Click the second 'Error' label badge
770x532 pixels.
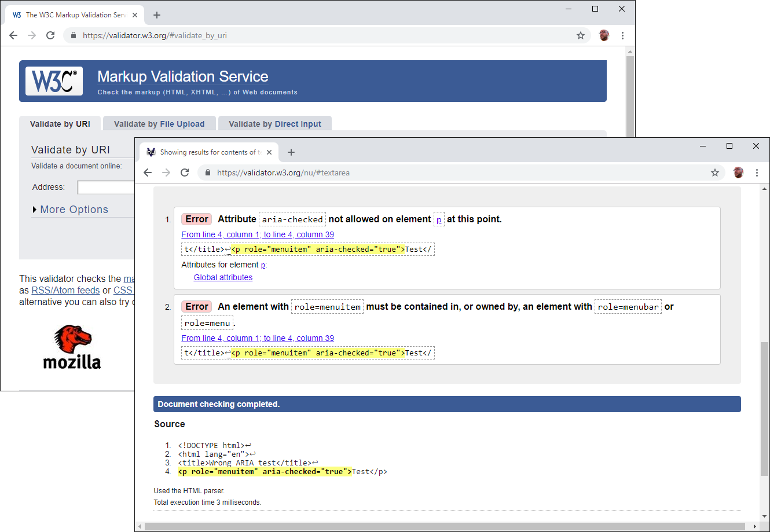[x=197, y=307]
